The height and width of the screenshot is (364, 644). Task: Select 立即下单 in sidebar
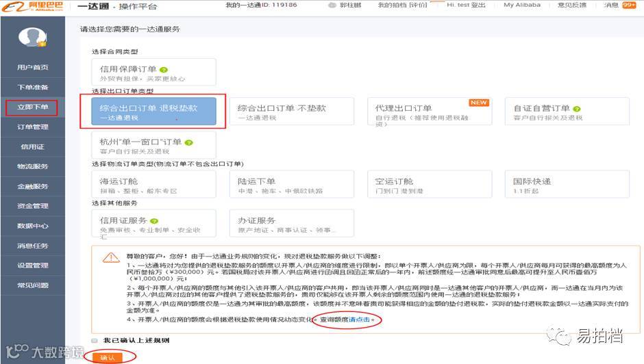pyautogui.click(x=33, y=107)
